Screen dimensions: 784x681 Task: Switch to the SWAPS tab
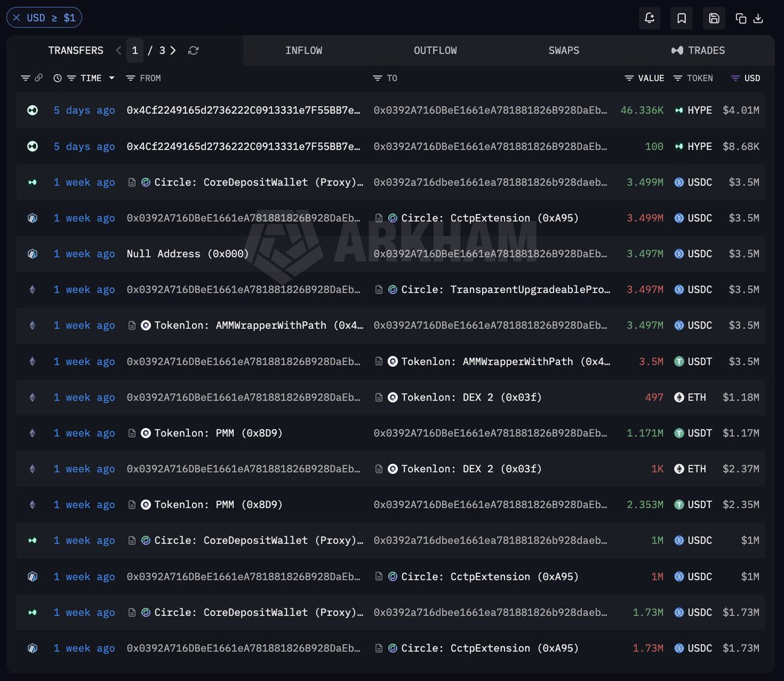tap(564, 50)
